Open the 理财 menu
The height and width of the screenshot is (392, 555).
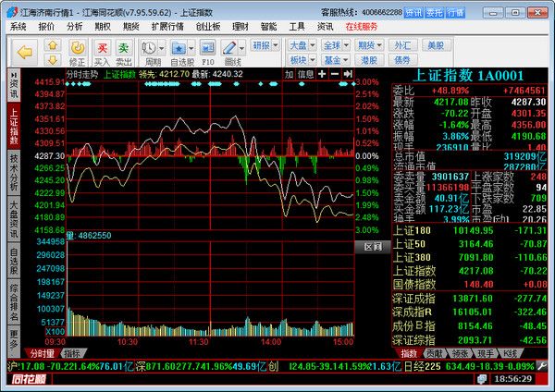240,27
